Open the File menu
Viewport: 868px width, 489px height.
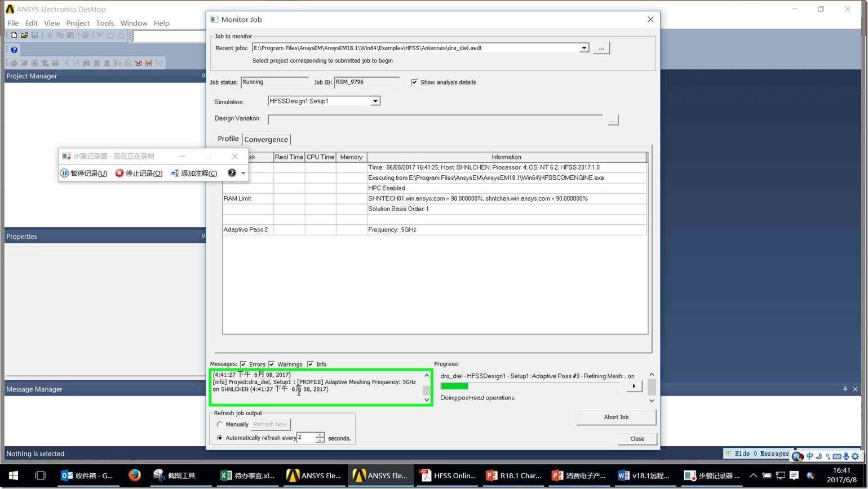pos(13,23)
